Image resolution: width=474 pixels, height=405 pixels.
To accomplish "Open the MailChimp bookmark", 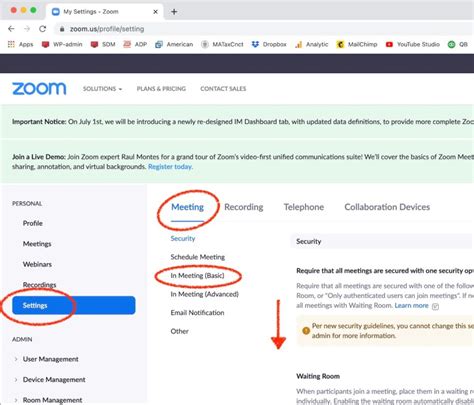I will pos(357,44).
